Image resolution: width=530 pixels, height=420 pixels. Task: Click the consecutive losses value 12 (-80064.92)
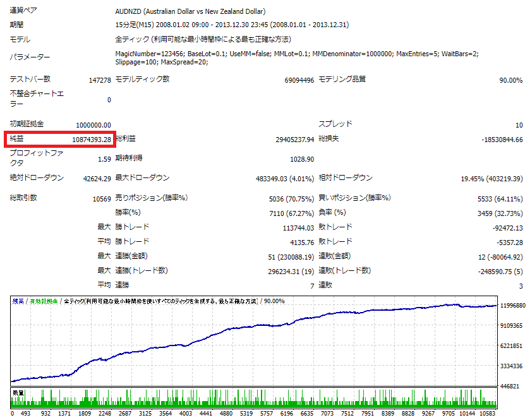click(500, 257)
